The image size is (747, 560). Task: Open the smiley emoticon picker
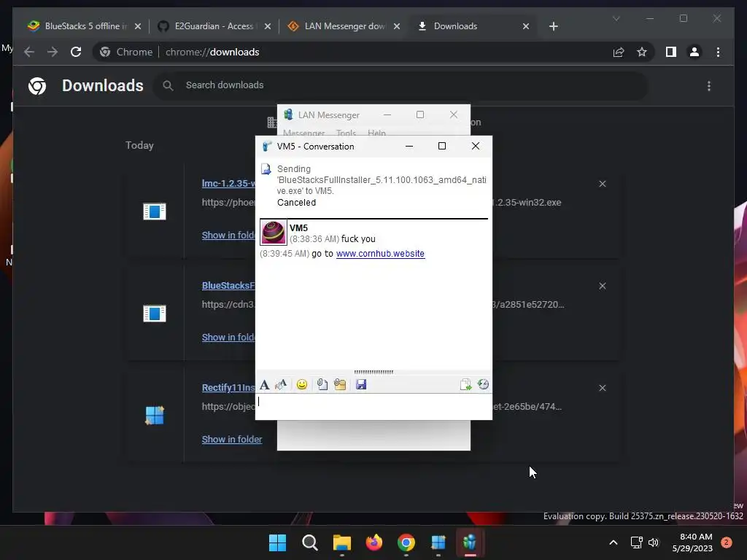(x=301, y=384)
